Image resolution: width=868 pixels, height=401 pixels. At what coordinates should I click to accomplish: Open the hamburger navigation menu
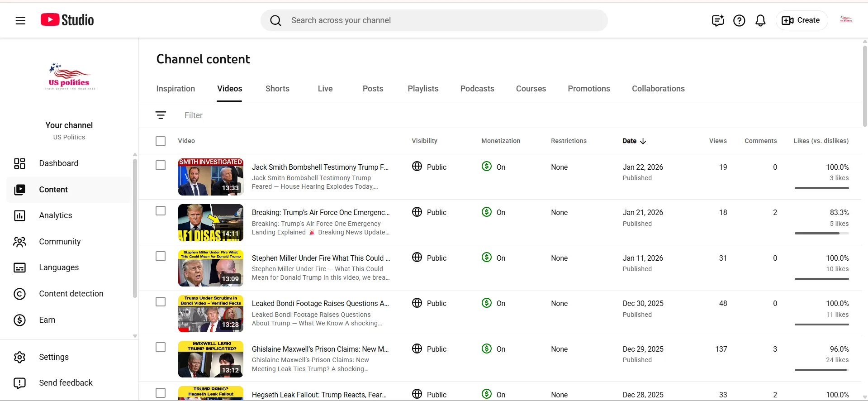pos(20,20)
